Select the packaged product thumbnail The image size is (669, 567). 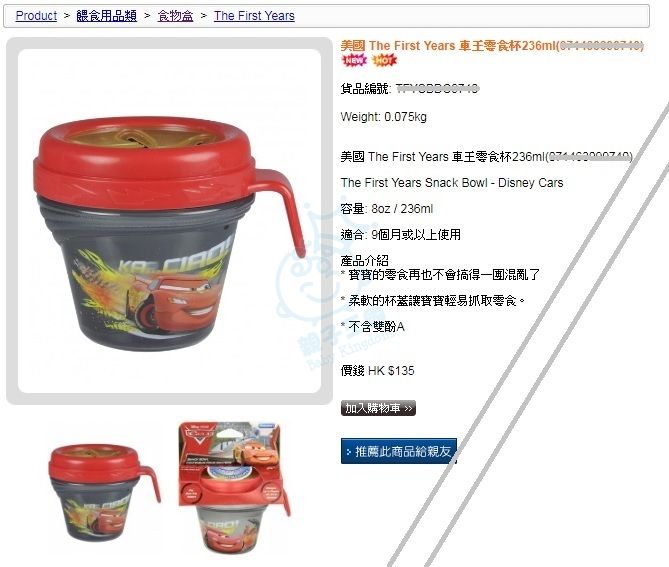pos(234,487)
